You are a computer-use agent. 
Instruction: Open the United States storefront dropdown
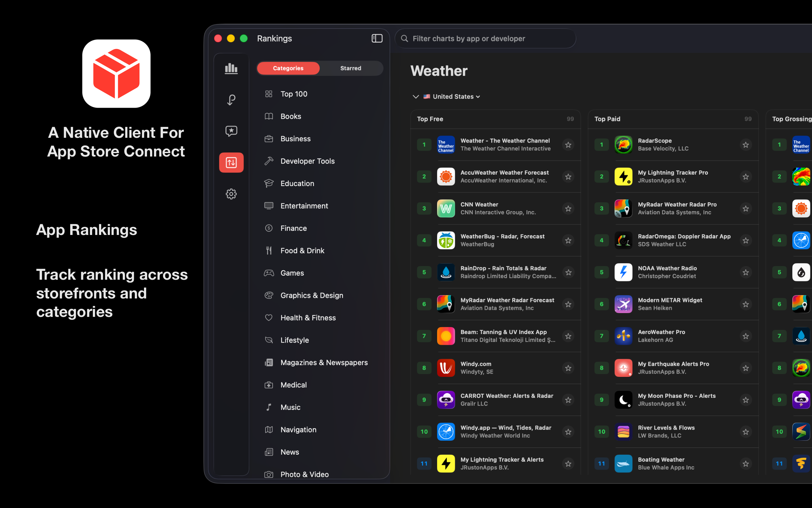click(452, 97)
